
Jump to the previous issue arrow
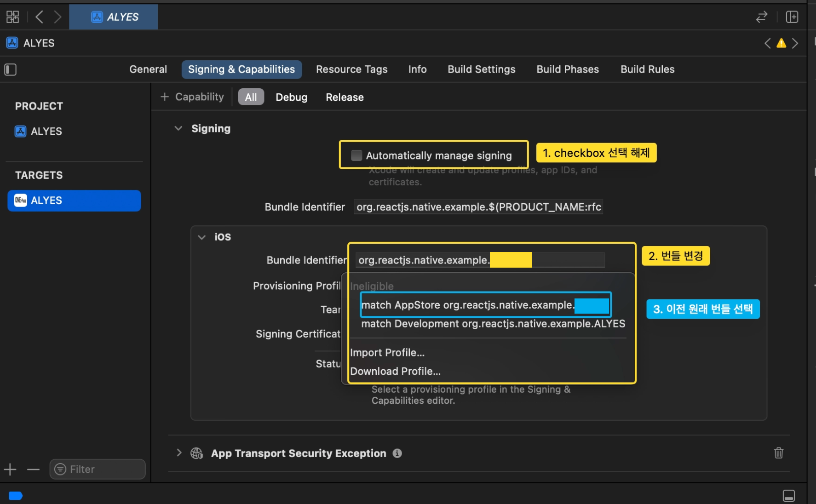(x=767, y=43)
